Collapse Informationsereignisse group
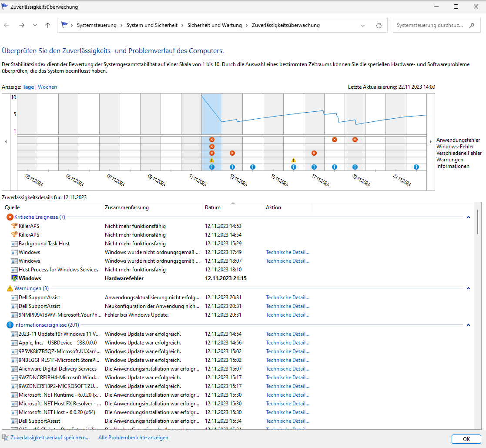486x448 pixels. pos(468,325)
